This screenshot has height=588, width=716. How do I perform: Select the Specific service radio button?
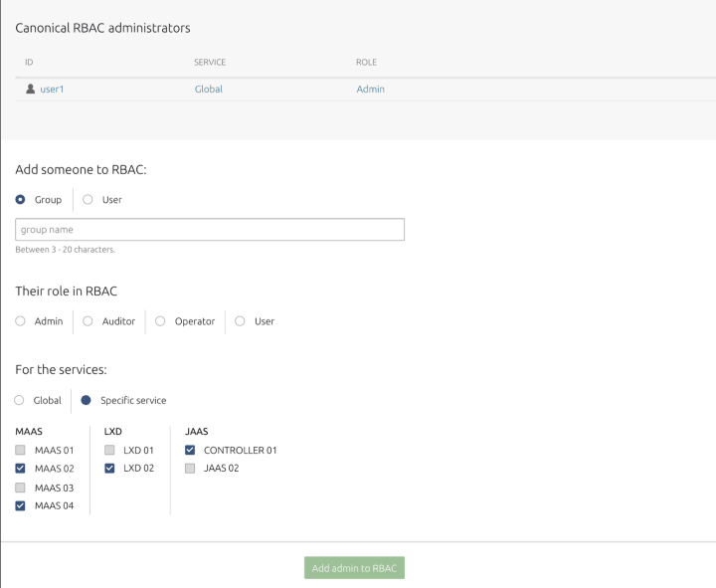pyautogui.click(x=87, y=400)
